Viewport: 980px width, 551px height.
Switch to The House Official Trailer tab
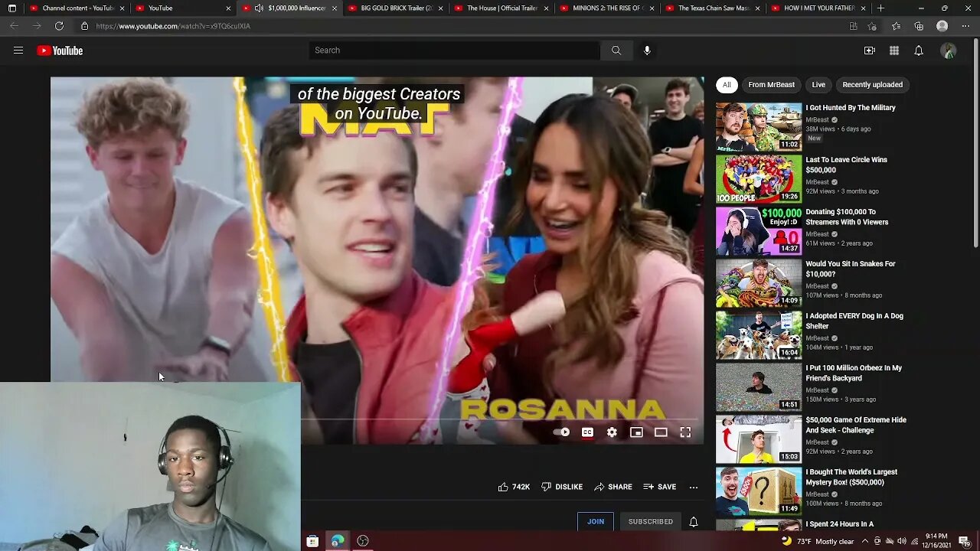coord(501,8)
